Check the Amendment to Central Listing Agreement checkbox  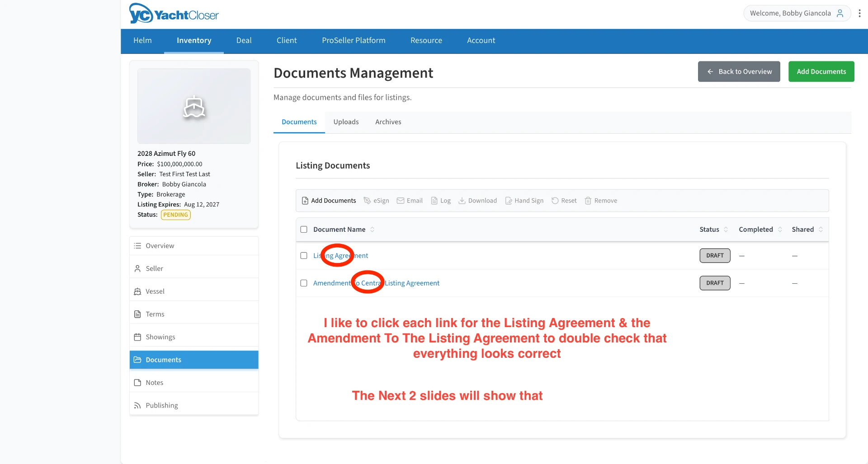click(x=304, y=283)
